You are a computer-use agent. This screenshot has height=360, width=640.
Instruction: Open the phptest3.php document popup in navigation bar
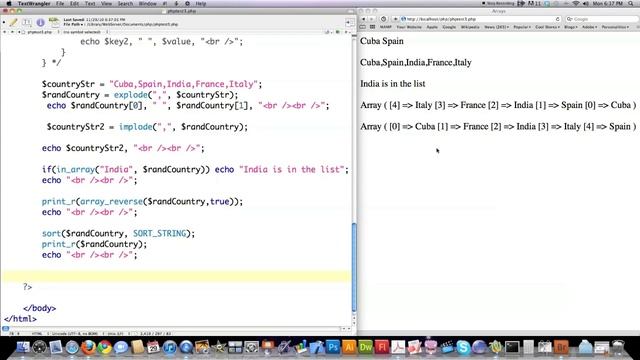(41, 32)
